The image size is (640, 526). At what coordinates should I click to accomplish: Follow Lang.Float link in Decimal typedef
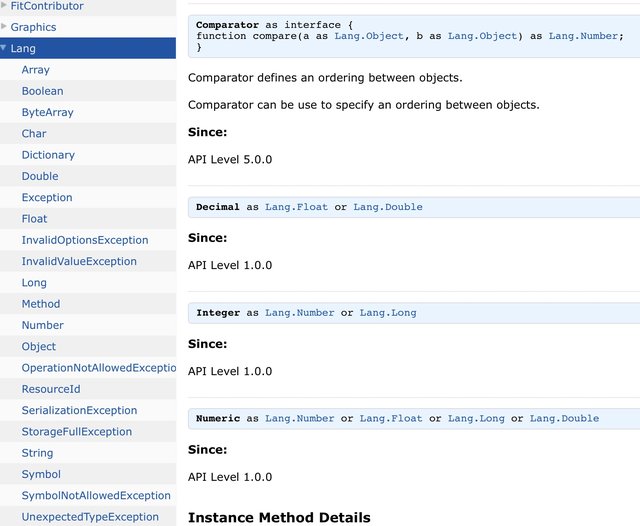point(296,207)
